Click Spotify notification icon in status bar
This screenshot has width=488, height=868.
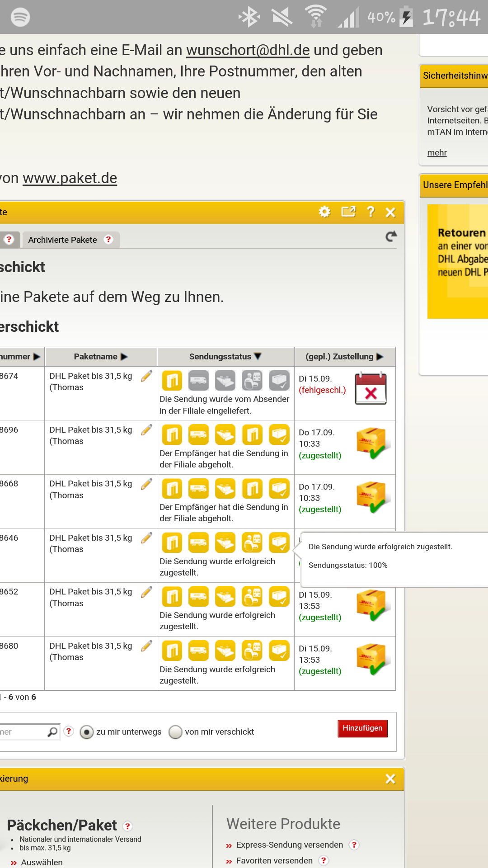click(x=20, y=17)
